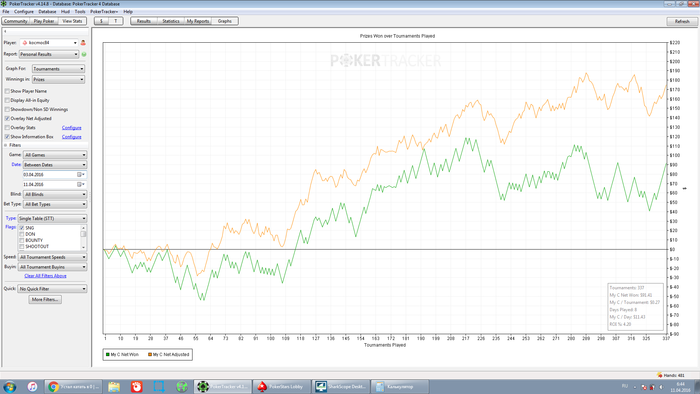
Task: Open iTunes from the taskbar
Action: [x=32, y=386]
